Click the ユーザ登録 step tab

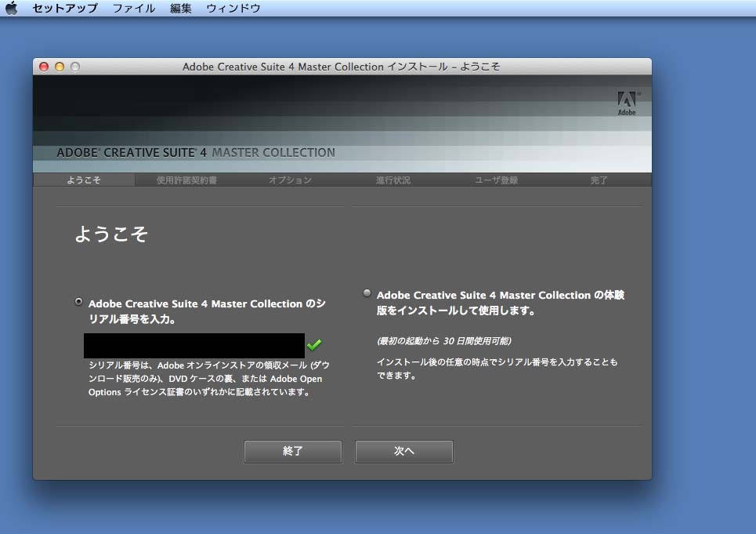tap(497, 180)
